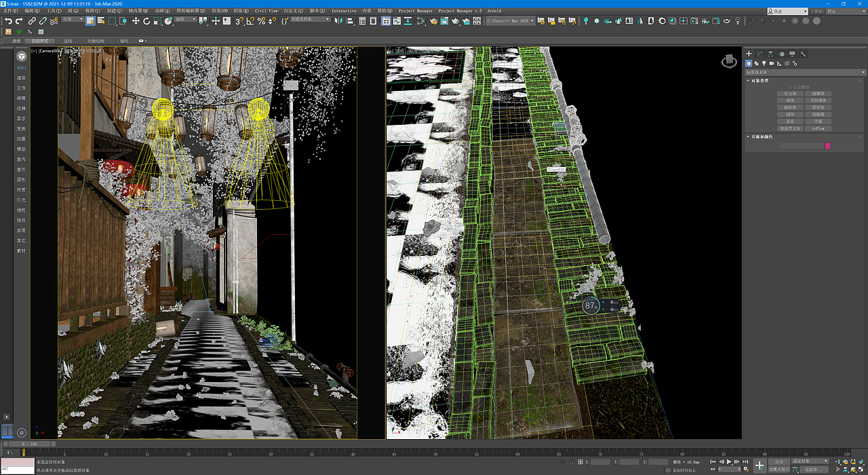
Task: Open the Project Manager v.3 menu
Action: point(460,11)
